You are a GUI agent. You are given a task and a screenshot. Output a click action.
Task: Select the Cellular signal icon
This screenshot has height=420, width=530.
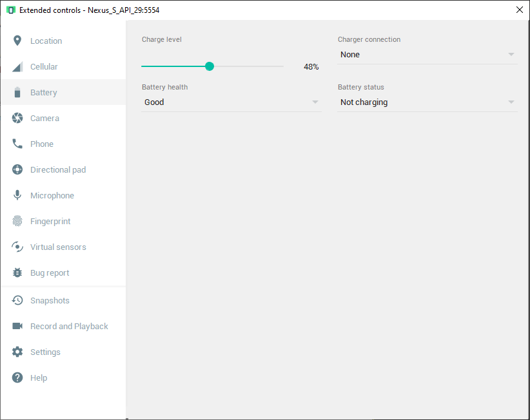pyautogui.click(x=17, y=67)
